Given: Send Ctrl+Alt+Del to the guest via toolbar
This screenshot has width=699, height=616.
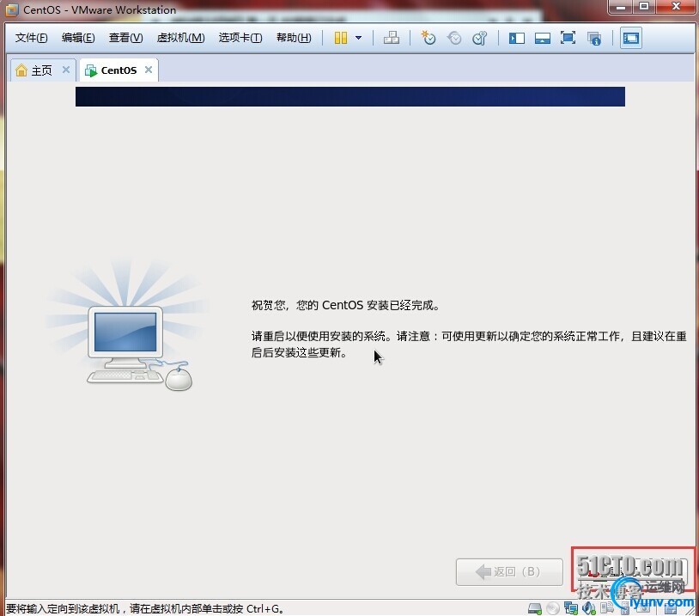Looking at the screenshot, I should (392, 38).
